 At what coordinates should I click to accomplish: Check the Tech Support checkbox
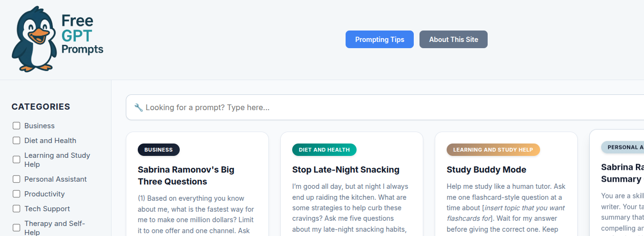coord(17,209)
